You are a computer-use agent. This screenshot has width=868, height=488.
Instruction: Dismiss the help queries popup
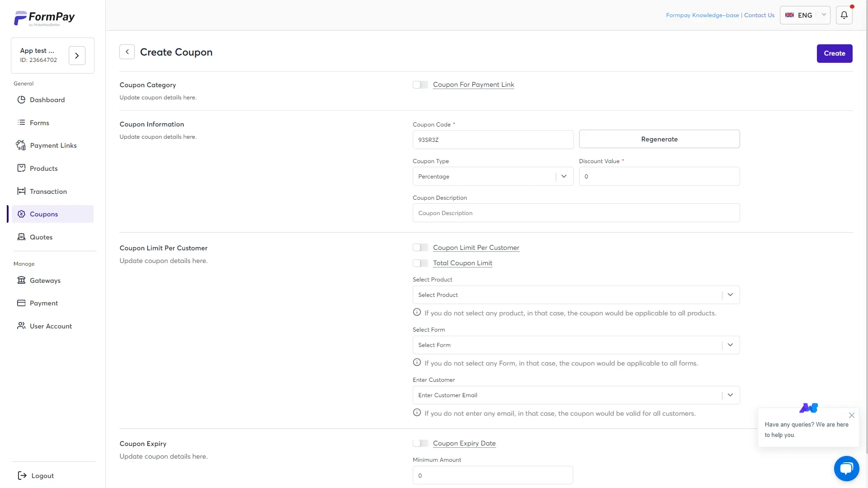coord(851,415)
